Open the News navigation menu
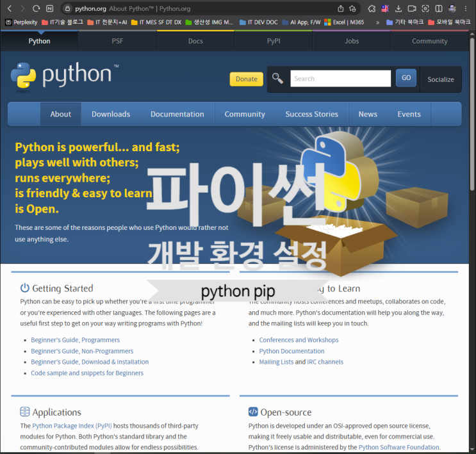This screenshot has width=476, height=454. point(368,114)
